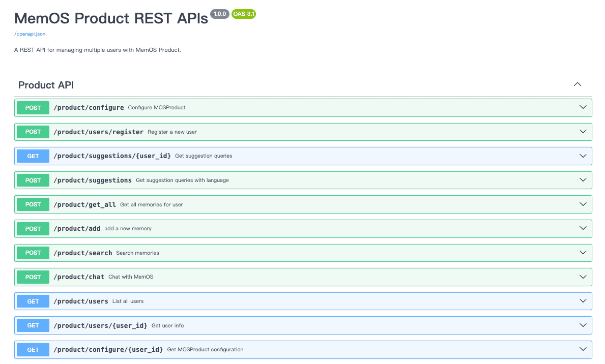The height and width of the screenshot is (364, 605).
Task: Click the OAS 3.1 badge
Action: [243, 14]
